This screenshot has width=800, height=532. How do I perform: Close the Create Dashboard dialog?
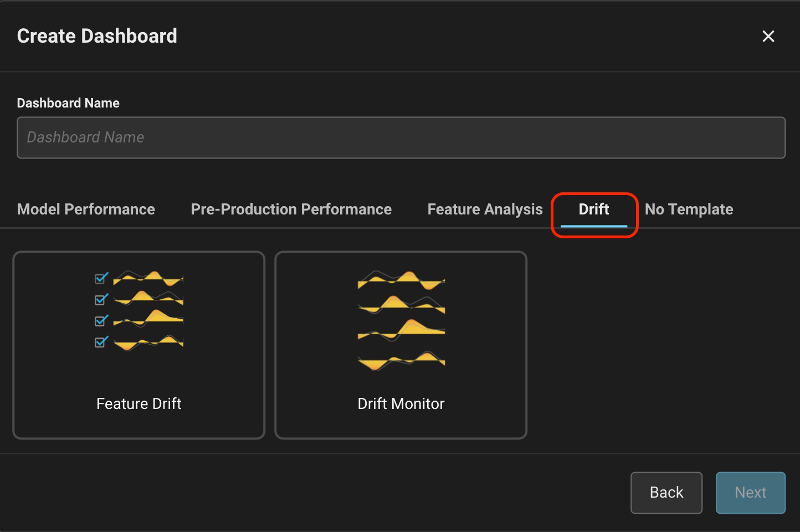click(x=768, y=37)
